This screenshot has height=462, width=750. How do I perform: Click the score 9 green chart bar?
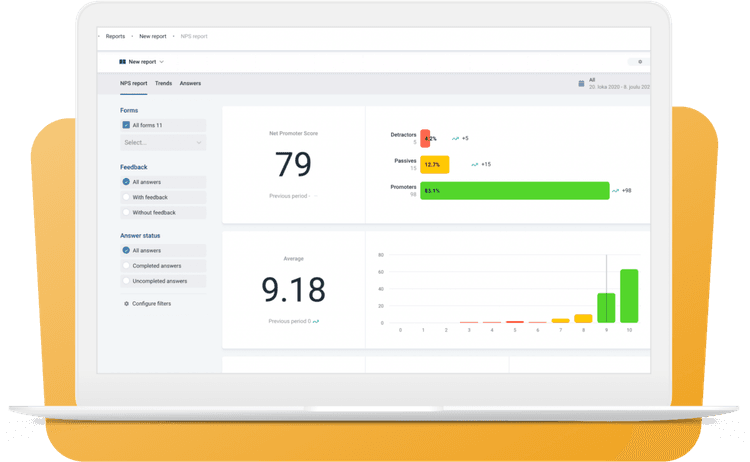[606, 308]
